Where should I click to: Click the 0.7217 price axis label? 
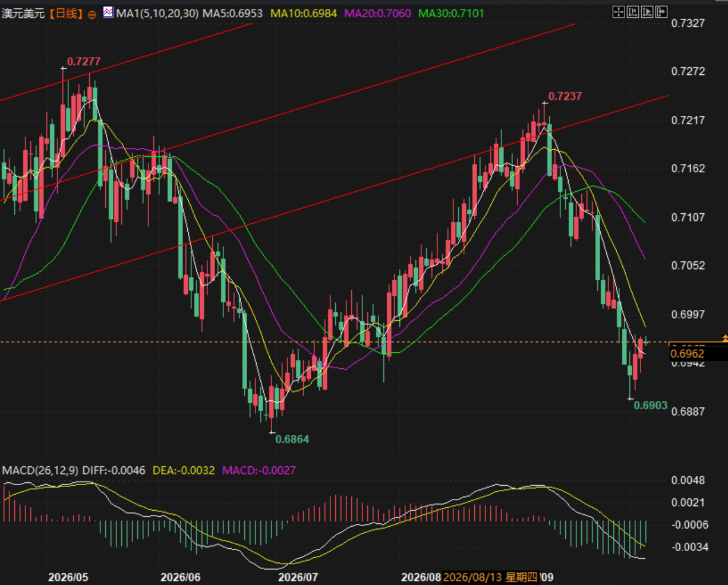[688, 121]
